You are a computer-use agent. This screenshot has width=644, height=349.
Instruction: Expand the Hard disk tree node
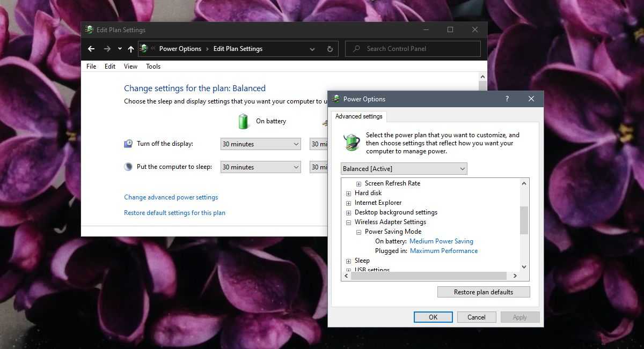(x=349, y=193)
